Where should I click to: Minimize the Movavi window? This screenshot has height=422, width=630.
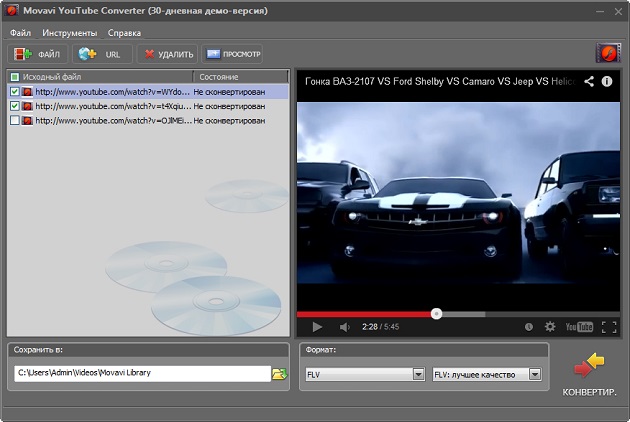pyautogui.click(x=600, y=12)
